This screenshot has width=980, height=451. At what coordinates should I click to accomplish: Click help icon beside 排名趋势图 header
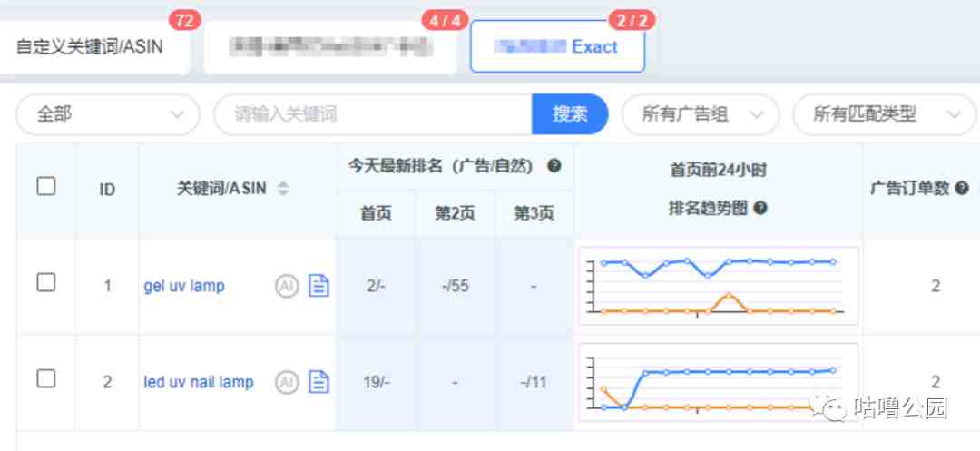click(x=760, y=208)
